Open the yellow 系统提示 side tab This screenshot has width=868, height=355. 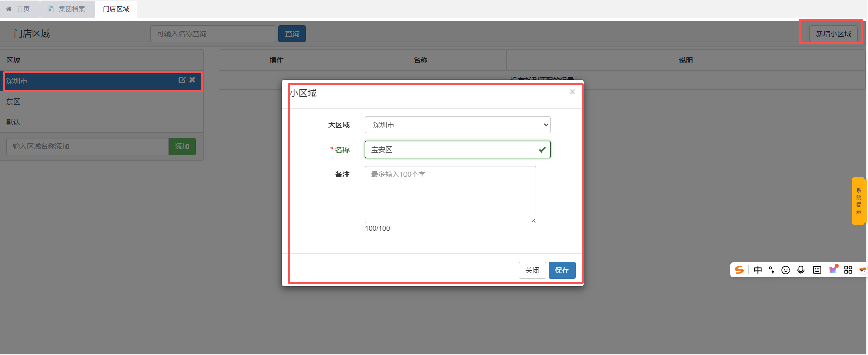click(858, 201)
